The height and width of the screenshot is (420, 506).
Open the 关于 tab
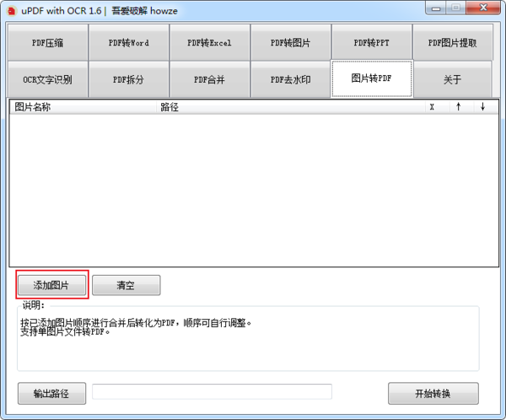[x=452, y=79]
